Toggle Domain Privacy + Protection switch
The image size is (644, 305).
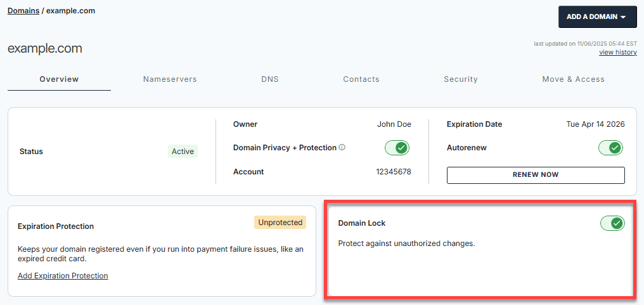click(x=397, y=148)
